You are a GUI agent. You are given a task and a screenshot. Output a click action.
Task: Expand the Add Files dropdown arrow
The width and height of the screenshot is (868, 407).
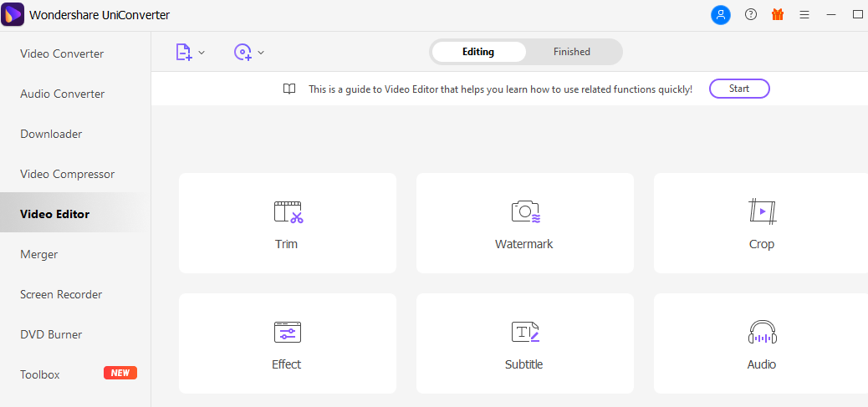[202, 53]
